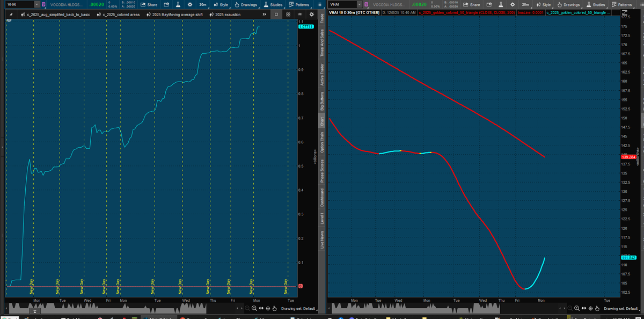The image size is (644, 319).
Task: Open the right chart's Drawings menu
Action: (567, 4)
